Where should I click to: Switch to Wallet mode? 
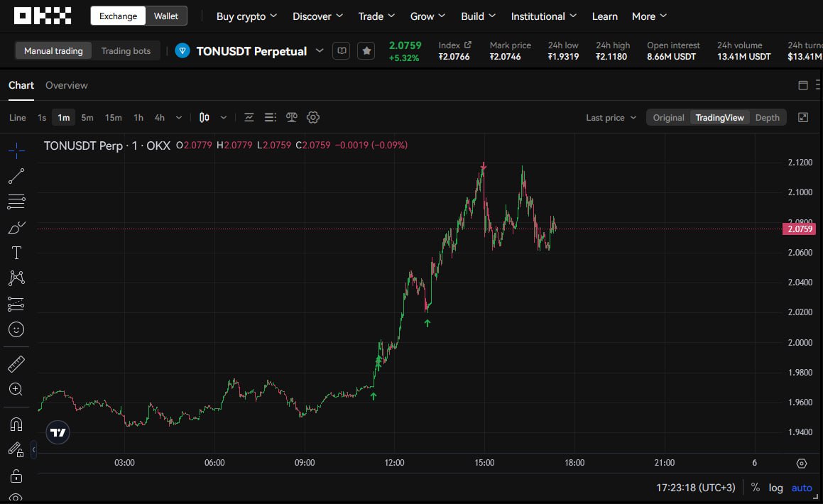[x=166, y=16]
